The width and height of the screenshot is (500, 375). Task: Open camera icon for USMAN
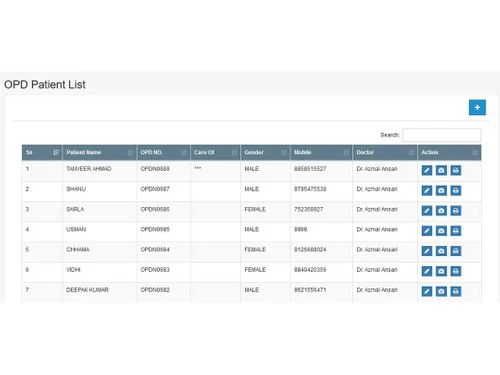(441, 231)
